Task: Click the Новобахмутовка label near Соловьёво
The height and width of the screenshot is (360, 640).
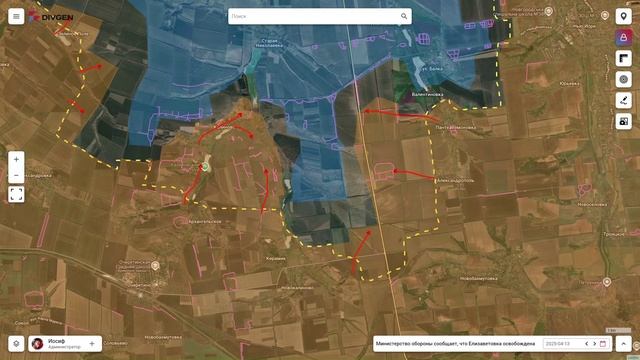Action: (163, 338)
